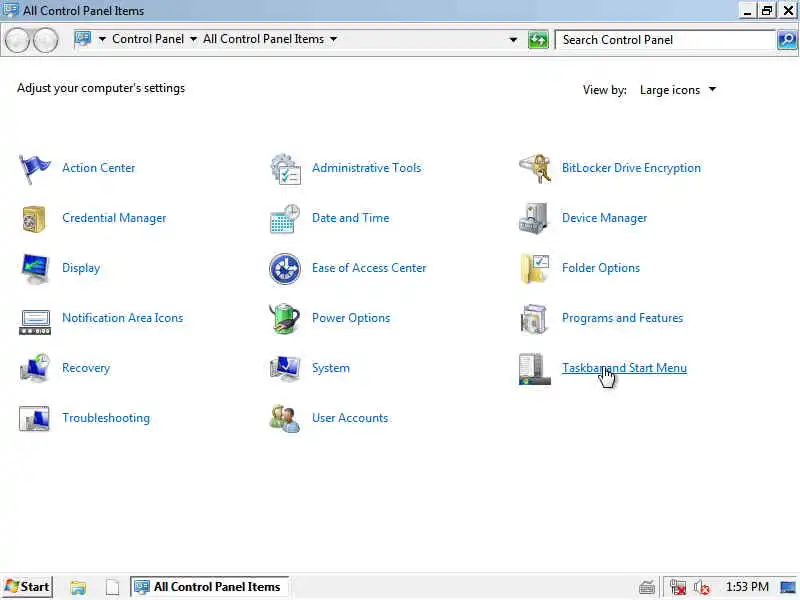This screenshot has height=600, width=800.
Task: Click the Back navigation arrow button
Action: pyautogui.click(x=17, y=40)
